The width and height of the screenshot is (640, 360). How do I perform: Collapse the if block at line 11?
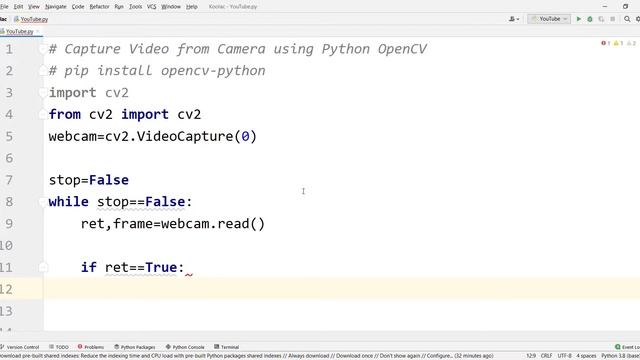coord(43,267)
